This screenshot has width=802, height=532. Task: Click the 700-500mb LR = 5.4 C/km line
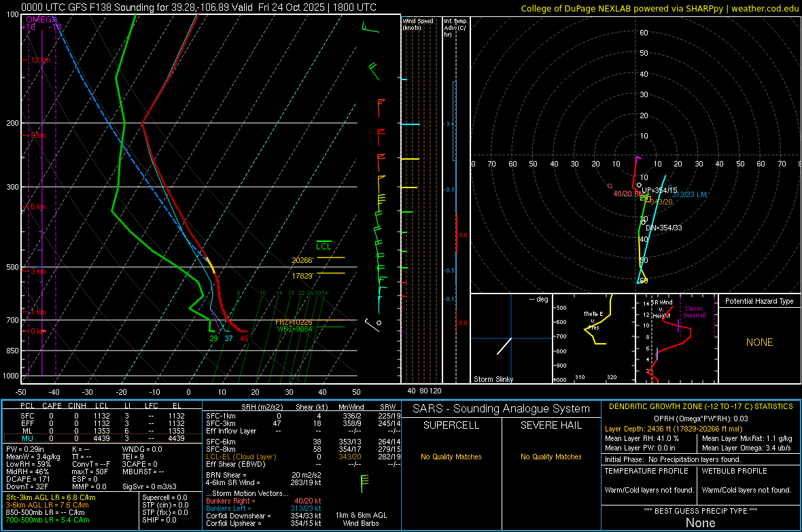click(48, 520)
